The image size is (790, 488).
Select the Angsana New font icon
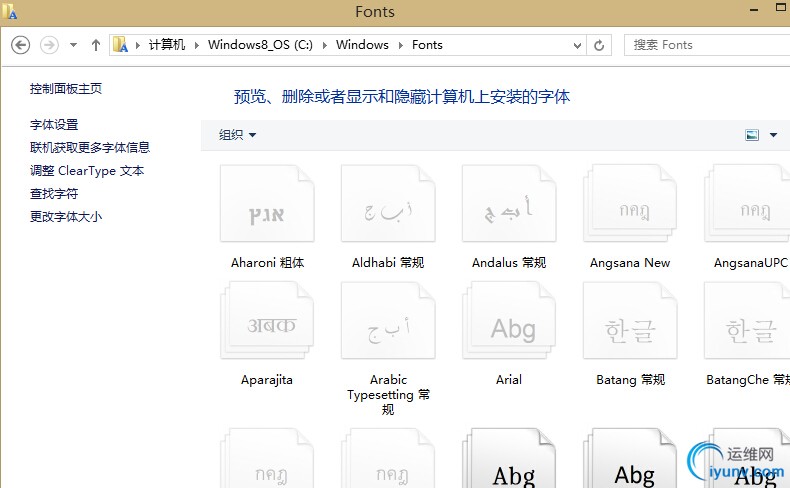tap(630, 203)
